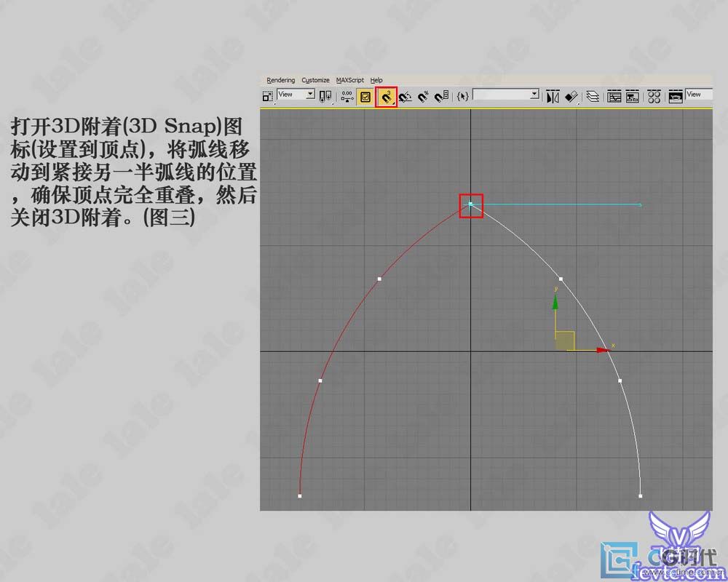Toggle the Spinner Snap icon
The height and width of the screenshot is (582, 728).
pyautogui.click(x=441, y=97)
